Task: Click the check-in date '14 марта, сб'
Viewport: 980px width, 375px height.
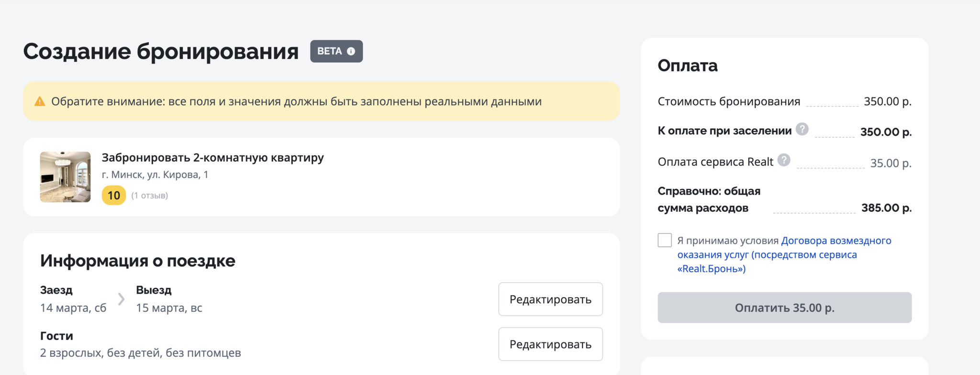Action: [73, 308]
